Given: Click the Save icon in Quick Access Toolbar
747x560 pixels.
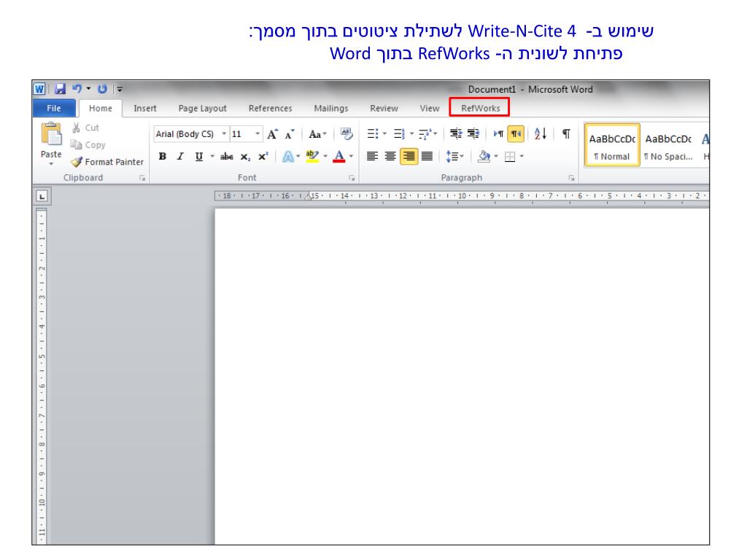Looking at the screenshot, I should [60, 89].
